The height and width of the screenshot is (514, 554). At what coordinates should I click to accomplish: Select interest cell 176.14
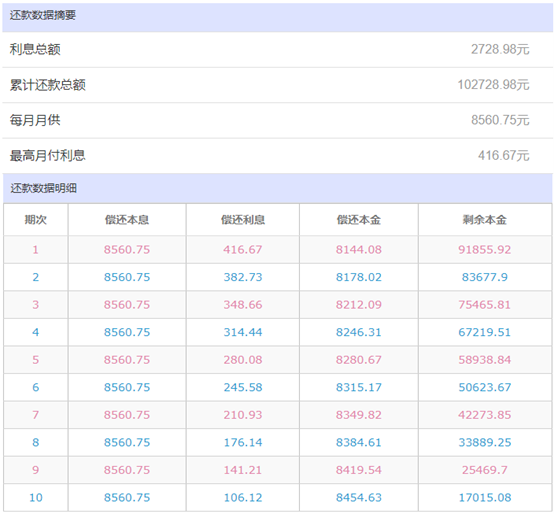pos(243,443)
